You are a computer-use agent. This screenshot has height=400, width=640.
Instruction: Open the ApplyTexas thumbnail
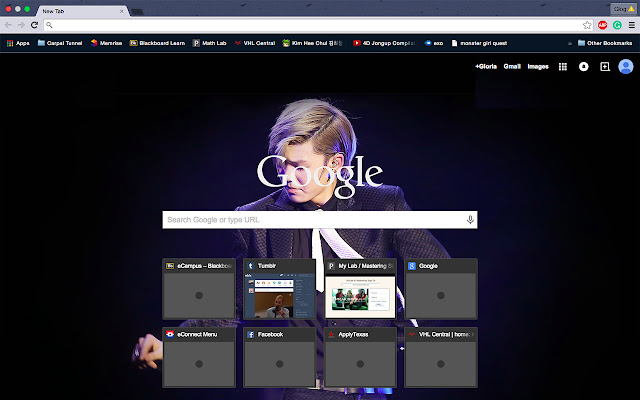pos(360,357)
